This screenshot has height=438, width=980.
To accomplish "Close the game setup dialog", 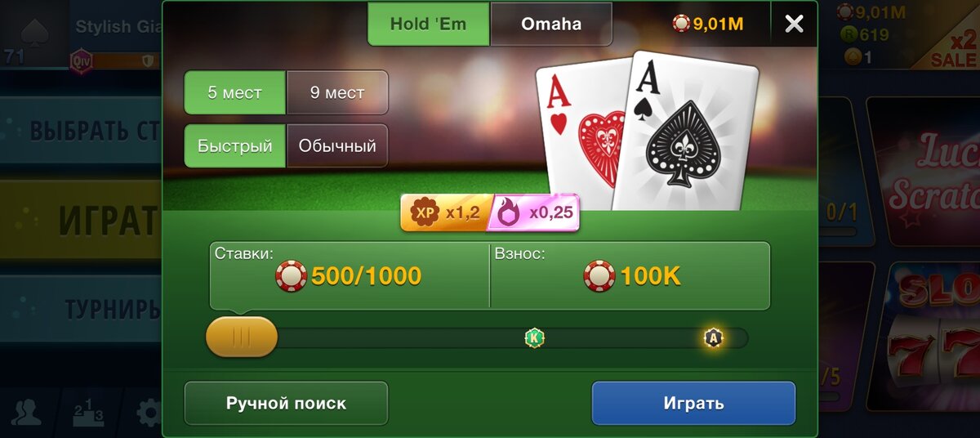I will [794, 24].
